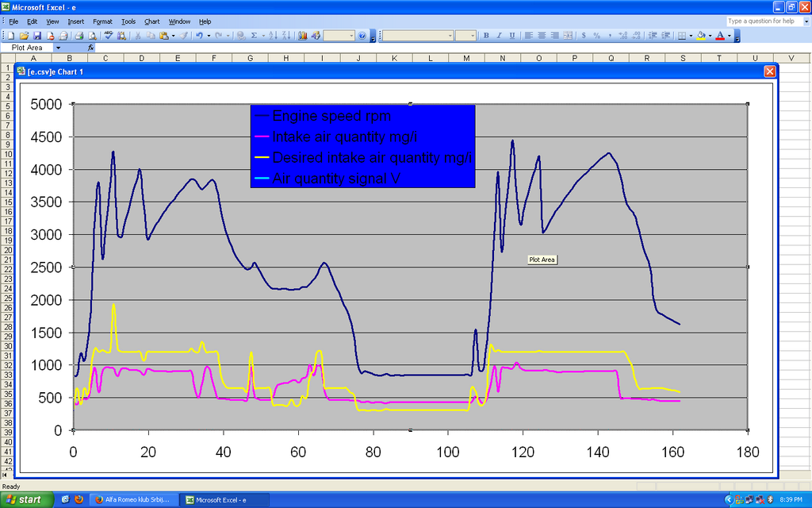Apply the yellow Fill Color bucket

(x=701, y=35)
